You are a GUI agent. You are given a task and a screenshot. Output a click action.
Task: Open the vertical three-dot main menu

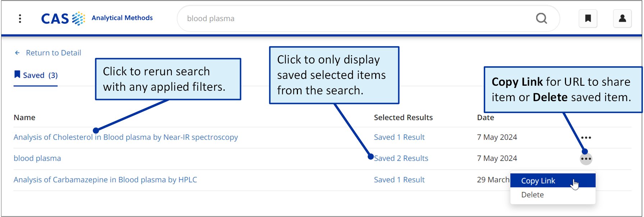tap(20, 18)
